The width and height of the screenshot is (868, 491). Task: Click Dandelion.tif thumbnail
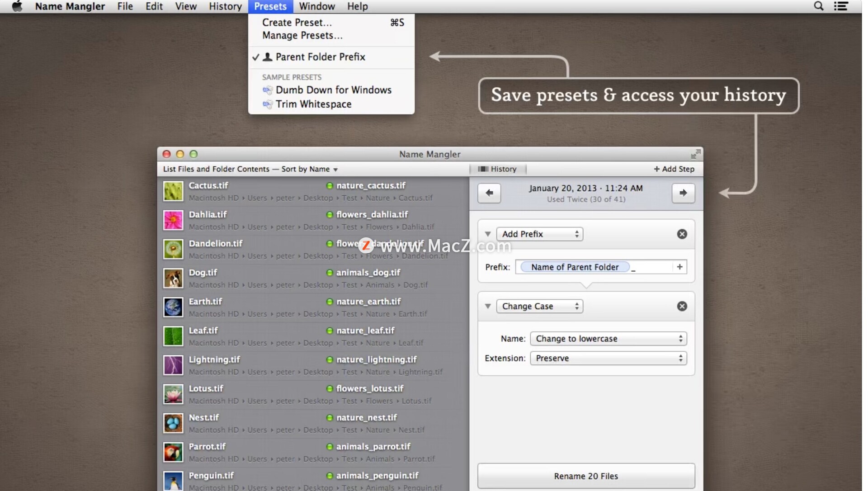tap(173, 249)
